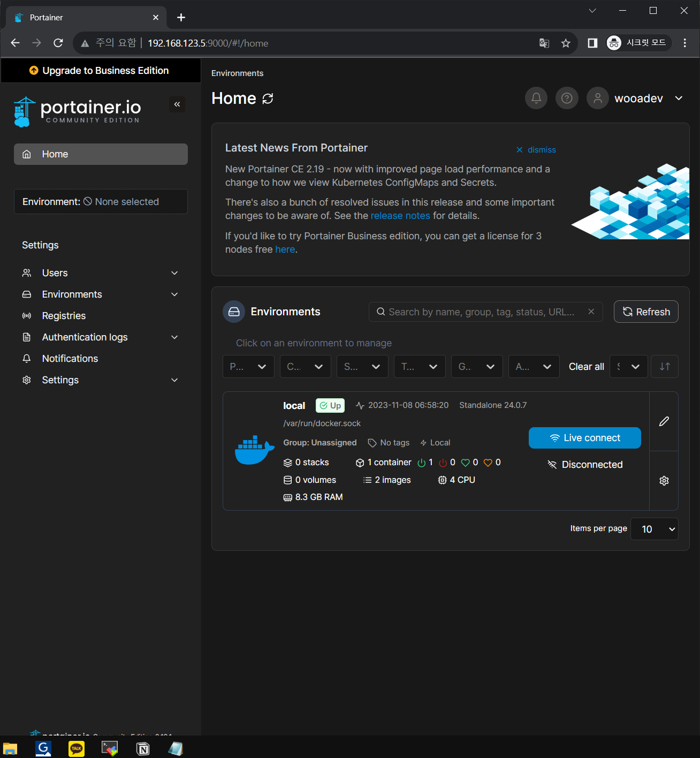Open the G.. filter dropdown
Image resolution: width=700 pixels, height=758 pixels.
pyautogui.click(x=477, y=367)
